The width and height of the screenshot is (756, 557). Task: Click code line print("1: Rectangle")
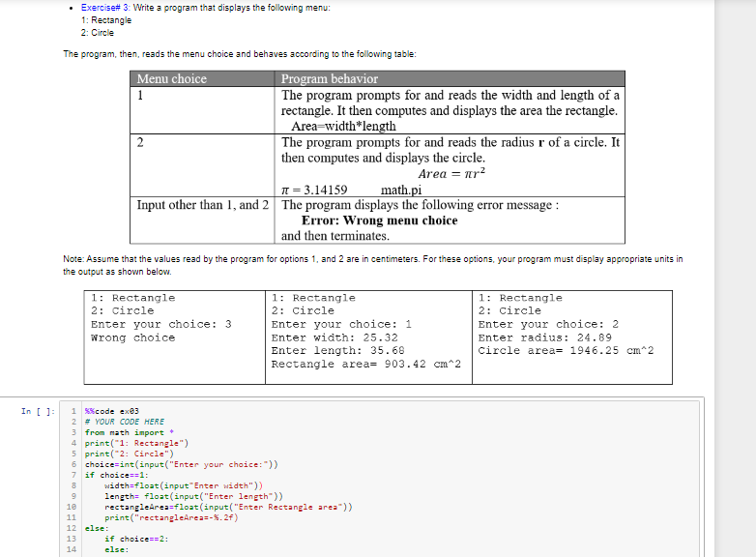coord(137,443)
